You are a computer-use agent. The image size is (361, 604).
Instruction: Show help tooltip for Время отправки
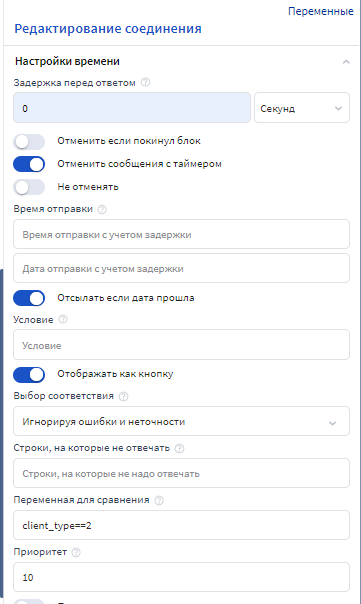coord(102,209)
